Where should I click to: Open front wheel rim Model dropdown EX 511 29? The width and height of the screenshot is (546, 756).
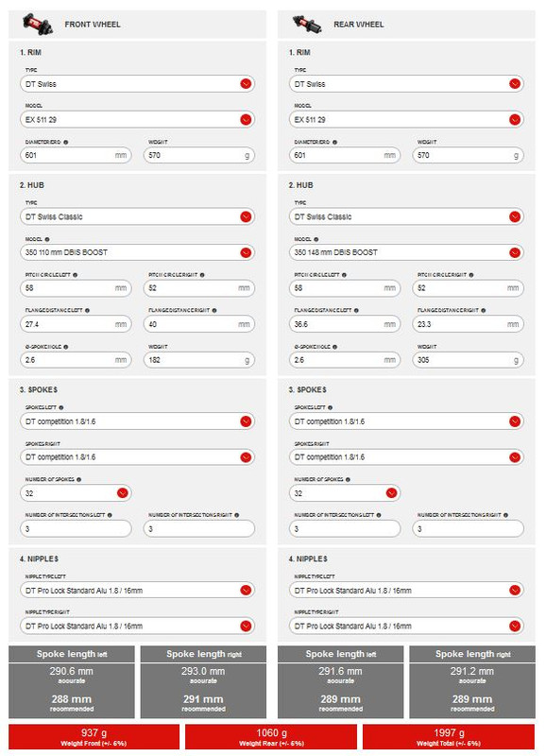(137, 120)
